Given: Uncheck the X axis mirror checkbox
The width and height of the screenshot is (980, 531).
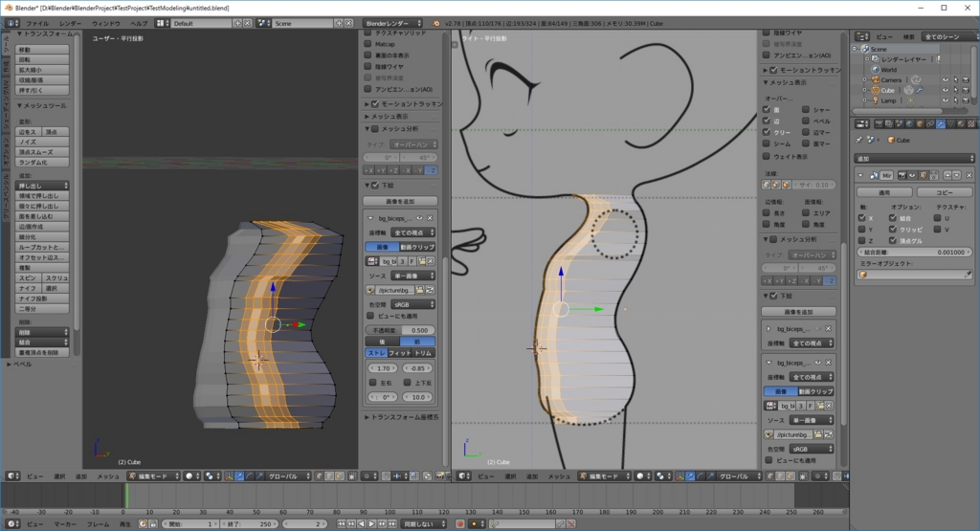Looking at the screenshot, I should tap(862, 218).
